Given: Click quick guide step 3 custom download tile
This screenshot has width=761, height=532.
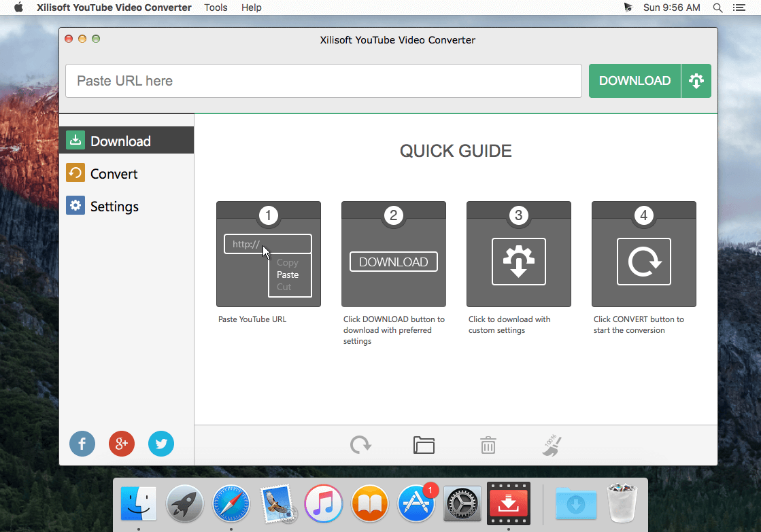Looking at the screenshot, I should tap(519, 254).
